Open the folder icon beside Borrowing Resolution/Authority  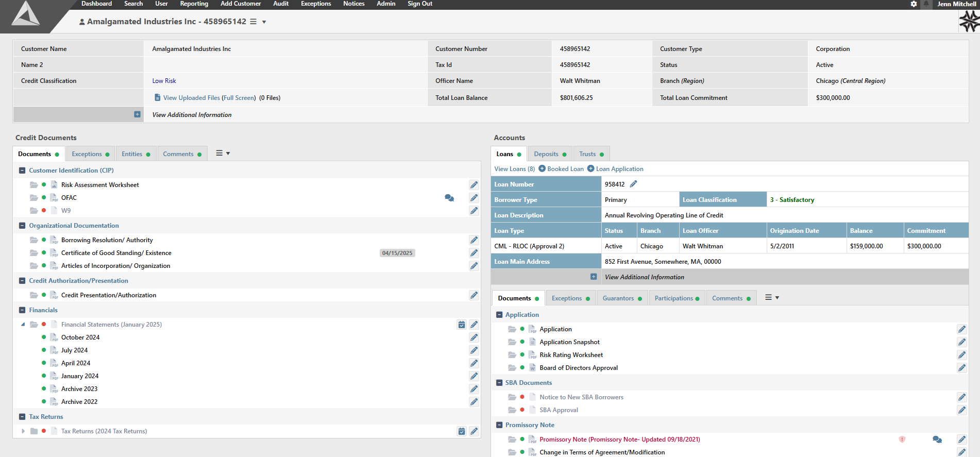[x=34, y=240]
